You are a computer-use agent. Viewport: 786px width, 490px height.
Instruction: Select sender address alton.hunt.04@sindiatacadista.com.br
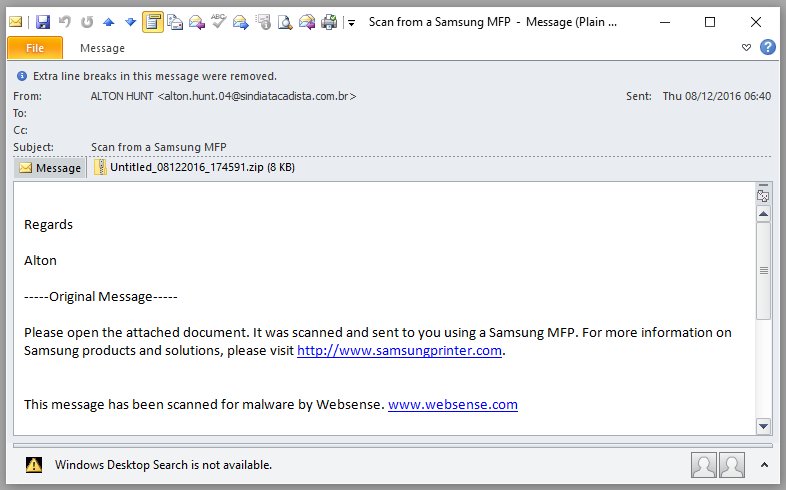(x=257, y=96)
